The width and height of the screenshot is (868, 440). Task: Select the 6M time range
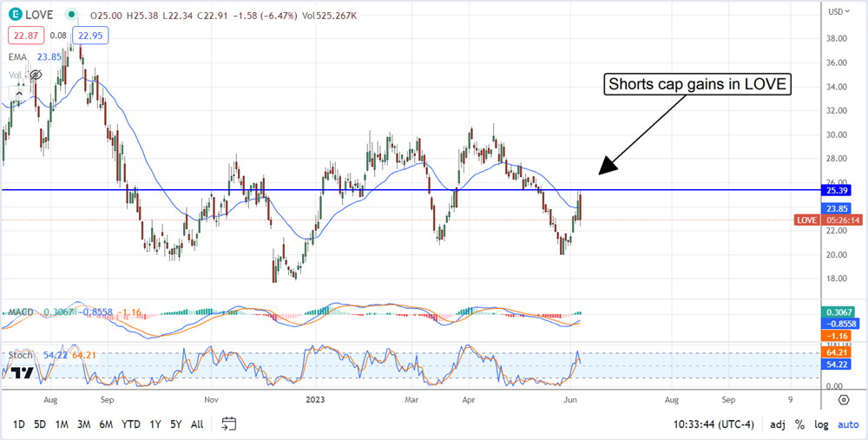(x=106, y=424)
